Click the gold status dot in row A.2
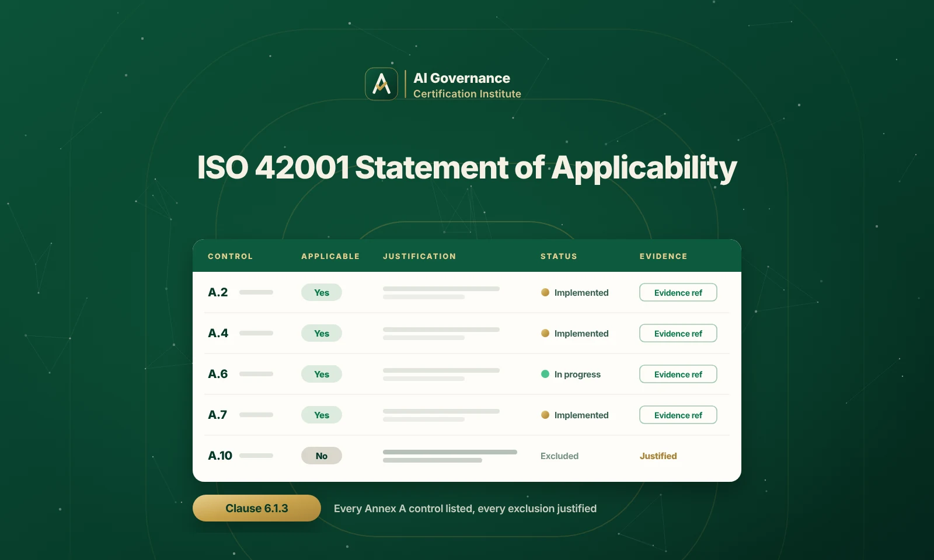This screenshot has height=560, width=934. pos(545,292)
